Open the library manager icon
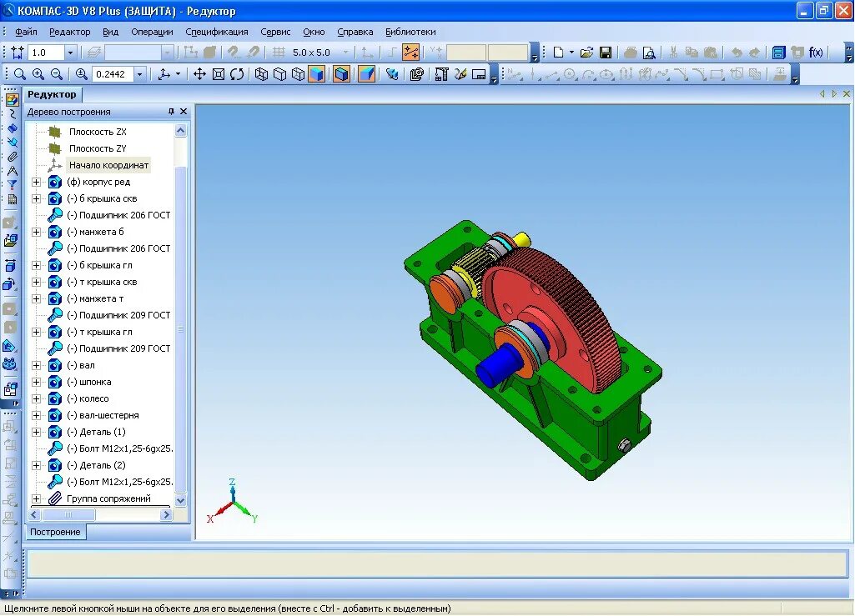Viewport: 855px width, 616px height. pyautogui.click(x=778, y=53)
